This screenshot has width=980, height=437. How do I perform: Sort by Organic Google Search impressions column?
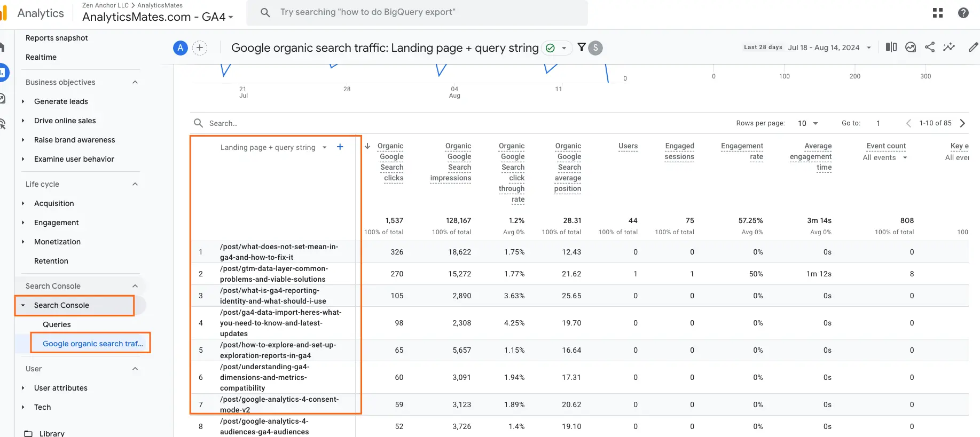click(451, 162)
